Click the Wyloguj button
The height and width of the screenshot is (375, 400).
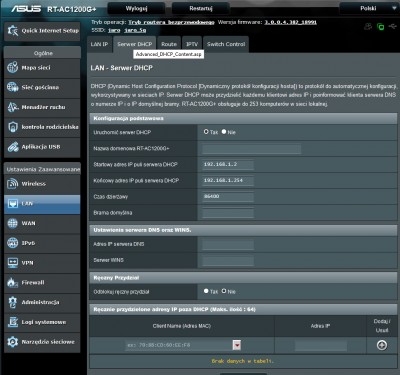click(136, 8)
